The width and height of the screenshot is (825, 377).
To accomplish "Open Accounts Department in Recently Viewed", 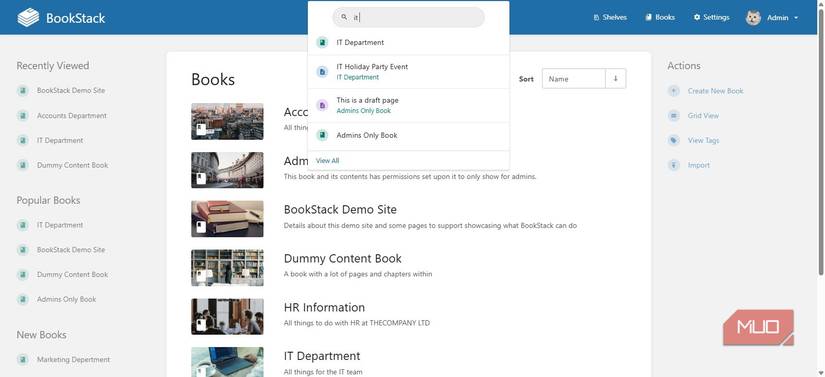I will (72, 116).
